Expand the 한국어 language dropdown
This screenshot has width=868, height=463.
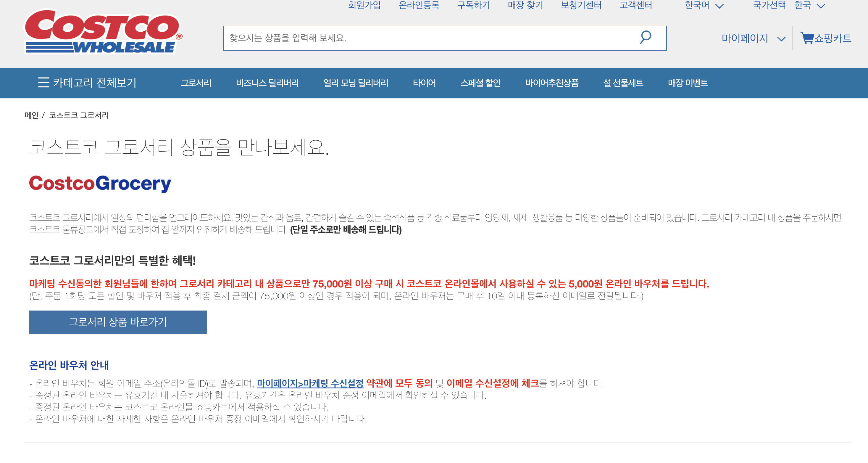(704, 5)
